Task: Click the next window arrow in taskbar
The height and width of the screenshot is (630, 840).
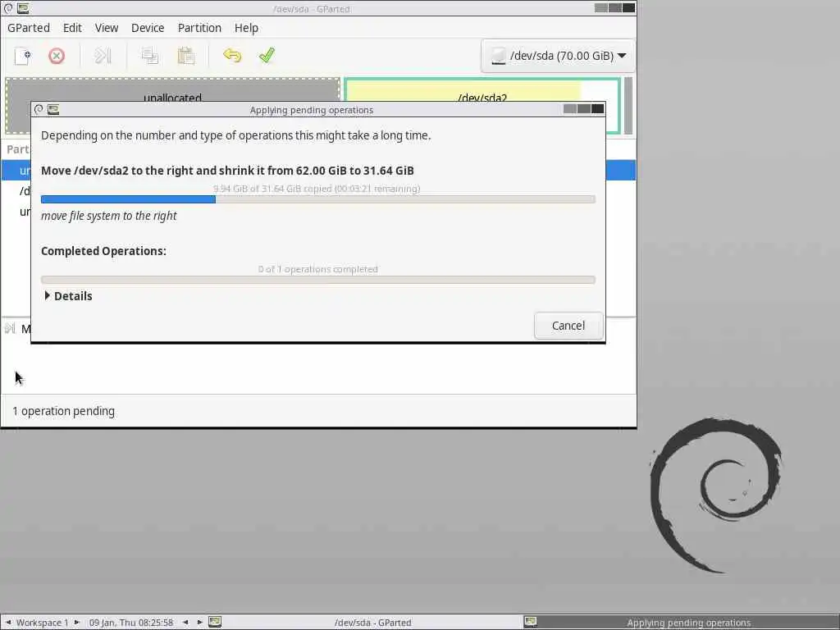Action: click(x=200, y=622)
